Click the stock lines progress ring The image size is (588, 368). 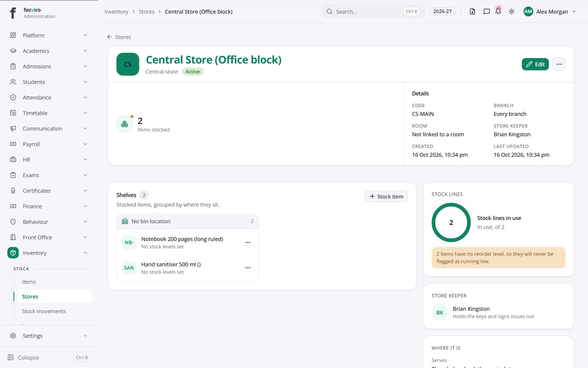pos(451,222)
